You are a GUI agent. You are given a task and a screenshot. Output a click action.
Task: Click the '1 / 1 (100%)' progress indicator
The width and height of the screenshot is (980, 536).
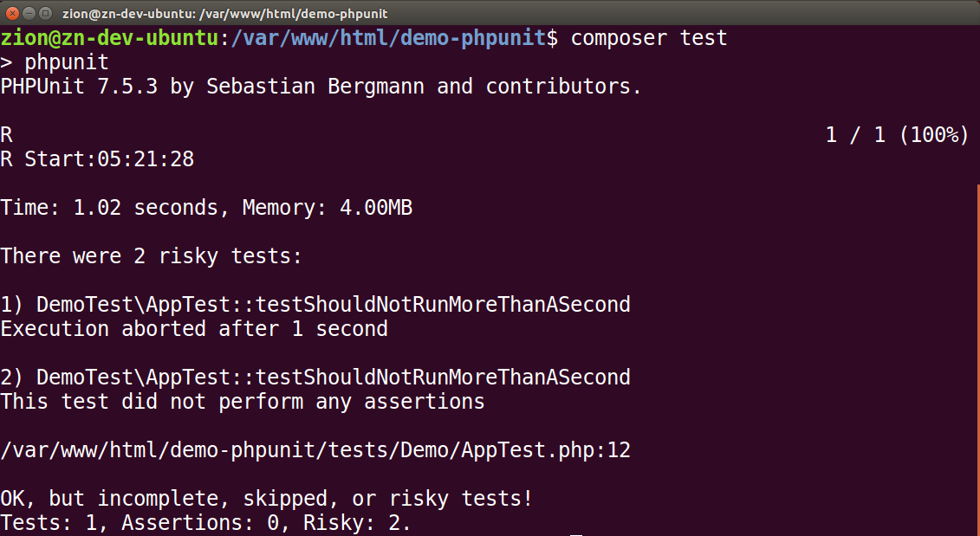(x=896, y=135)
